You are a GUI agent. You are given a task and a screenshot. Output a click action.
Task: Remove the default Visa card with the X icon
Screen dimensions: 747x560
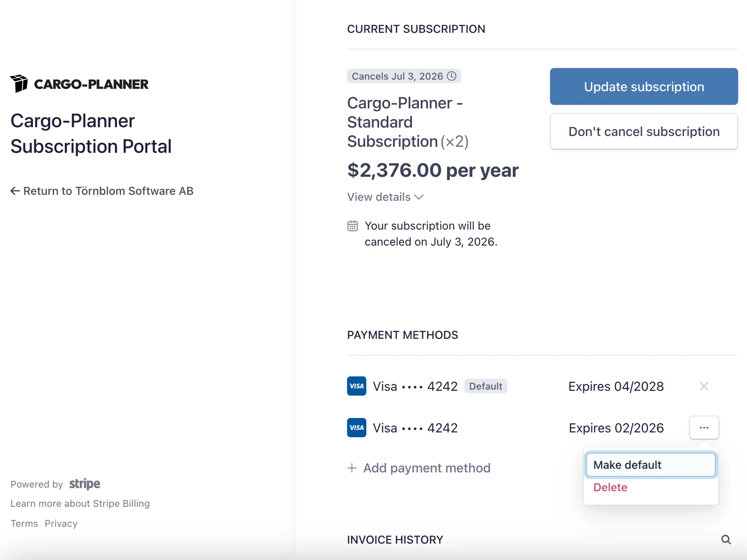pyautogui.click(x=704, y=386)
